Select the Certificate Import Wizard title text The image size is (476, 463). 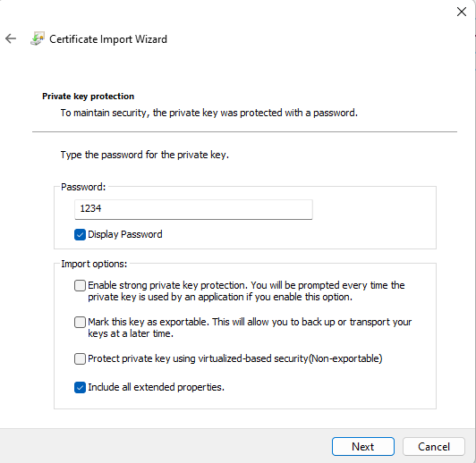click(108, 39)
